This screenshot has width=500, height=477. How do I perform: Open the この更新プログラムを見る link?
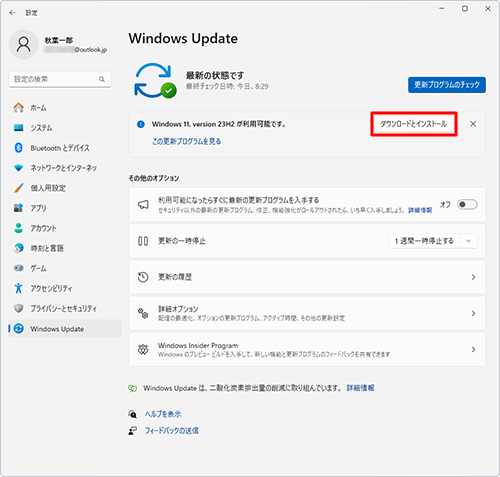(x=187, y=141)
